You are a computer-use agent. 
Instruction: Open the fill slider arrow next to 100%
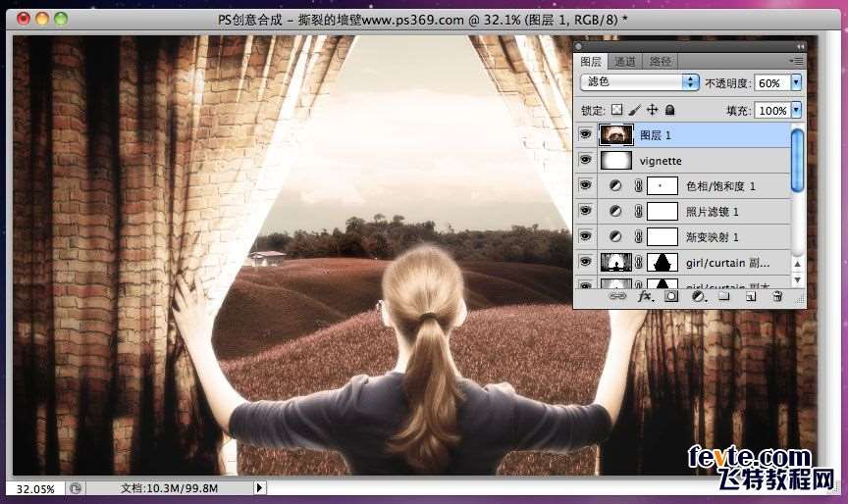click(x=796, y=110)
